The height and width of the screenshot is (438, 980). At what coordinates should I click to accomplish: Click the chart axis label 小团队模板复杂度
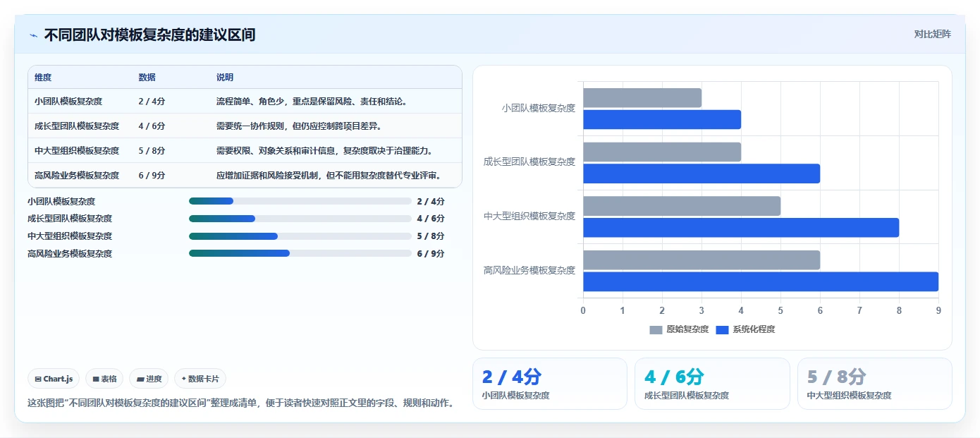click(539, 108)
